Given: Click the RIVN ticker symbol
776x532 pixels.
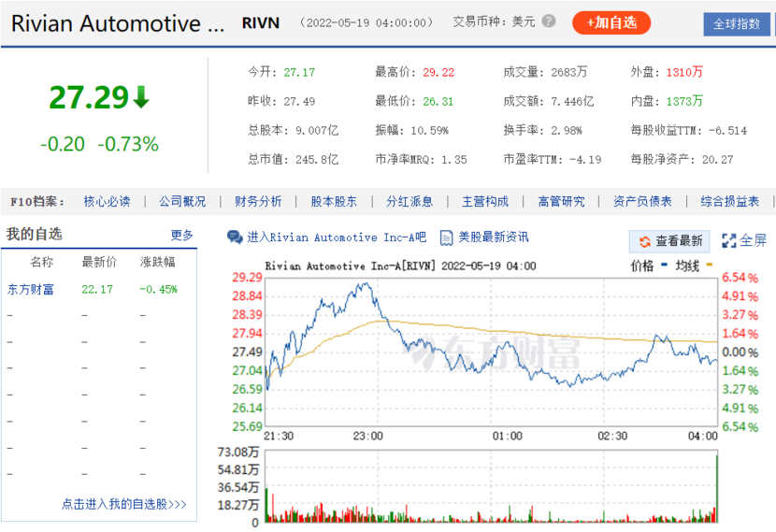Looking at the screenshot, I should (x=260, y=23).
